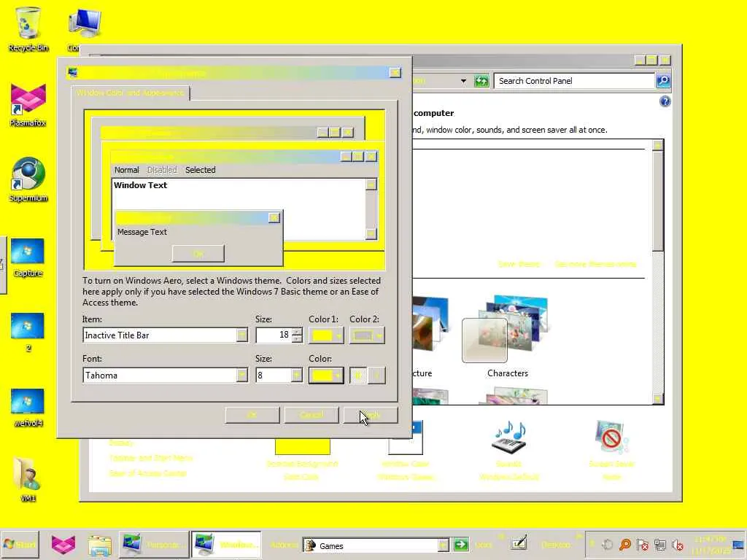
Task: Expand the Tahoma font dropdown
Action: tap(242, 376)
